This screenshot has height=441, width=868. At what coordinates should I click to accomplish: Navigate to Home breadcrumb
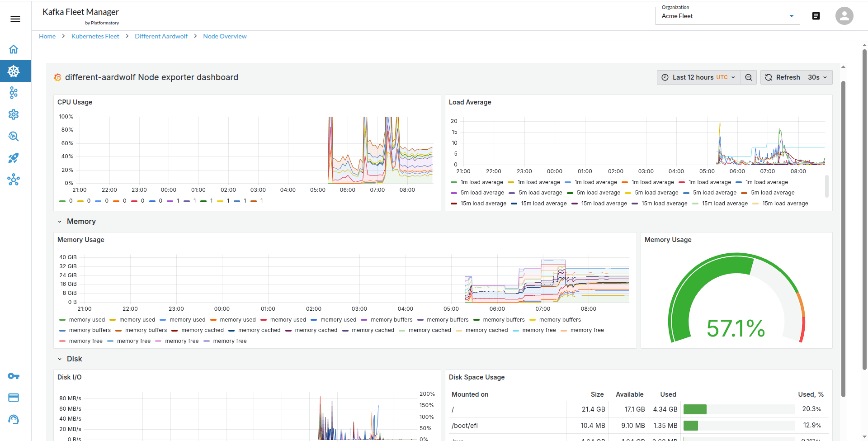[47, 36]
